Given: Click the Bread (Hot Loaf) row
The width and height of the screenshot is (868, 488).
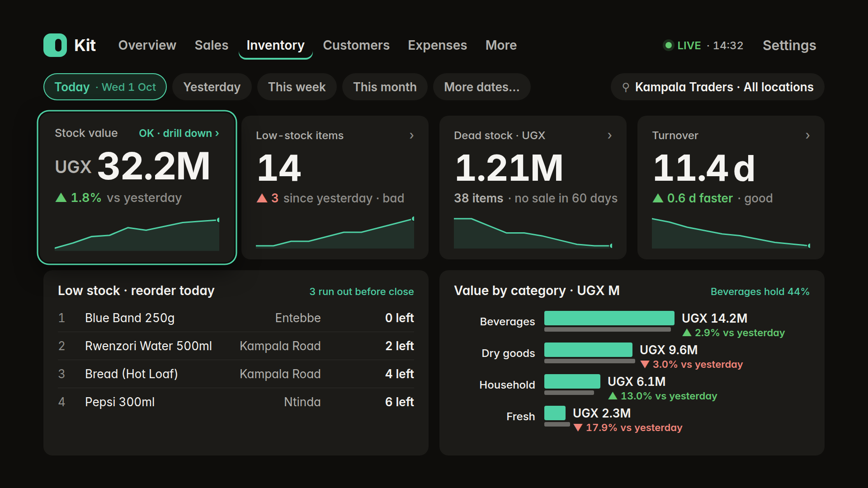Looking at the screenshot, I should (x=236, y=374).
